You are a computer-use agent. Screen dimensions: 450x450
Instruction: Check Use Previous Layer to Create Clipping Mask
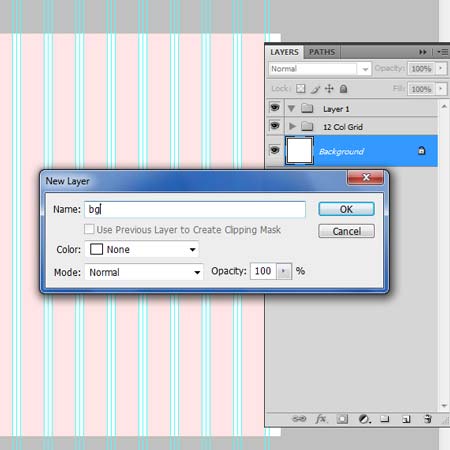pos(89,229)
